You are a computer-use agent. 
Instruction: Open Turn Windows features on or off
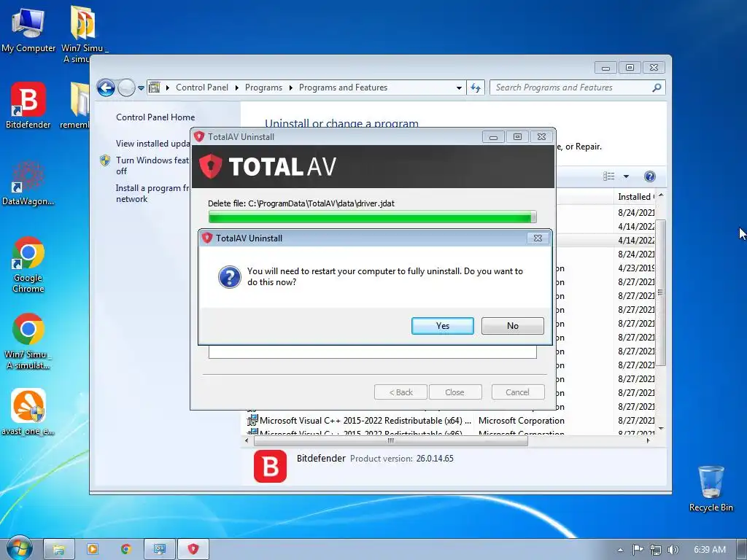152,166
